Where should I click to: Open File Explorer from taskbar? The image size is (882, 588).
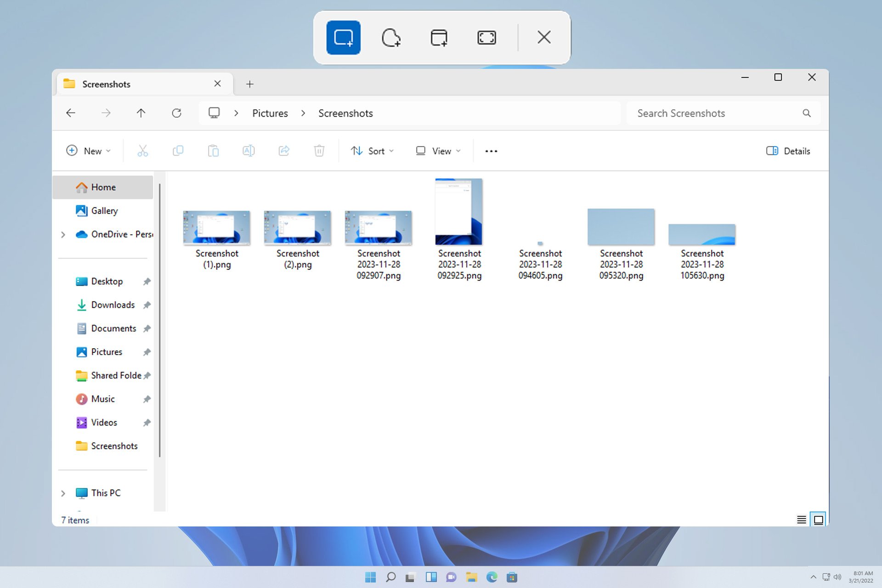pos(471,577)
